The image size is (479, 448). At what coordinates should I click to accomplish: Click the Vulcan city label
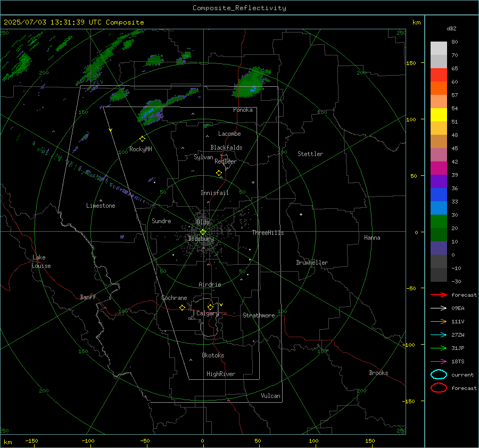pyautogui.click(x=270, y=396)
